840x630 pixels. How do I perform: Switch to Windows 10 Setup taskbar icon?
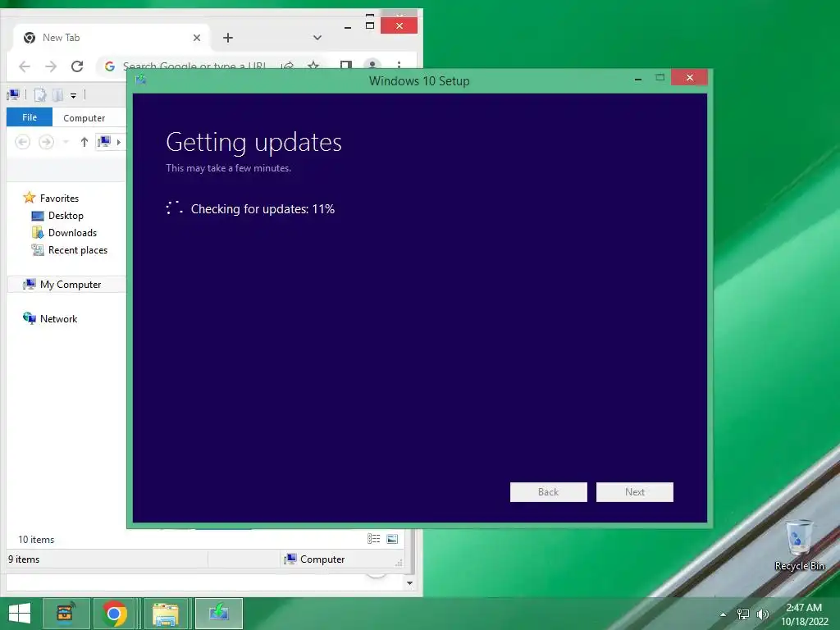click(x=218, y=614)
